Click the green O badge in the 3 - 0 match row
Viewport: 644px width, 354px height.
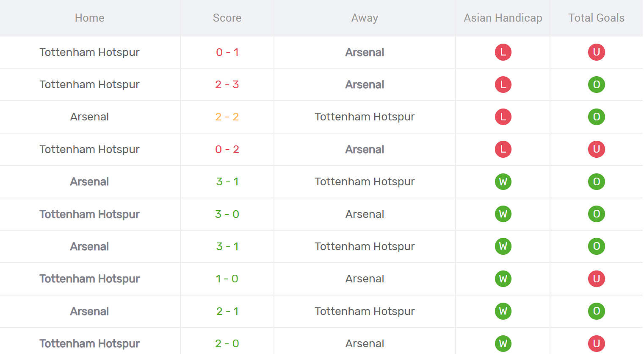coord(596,214)
